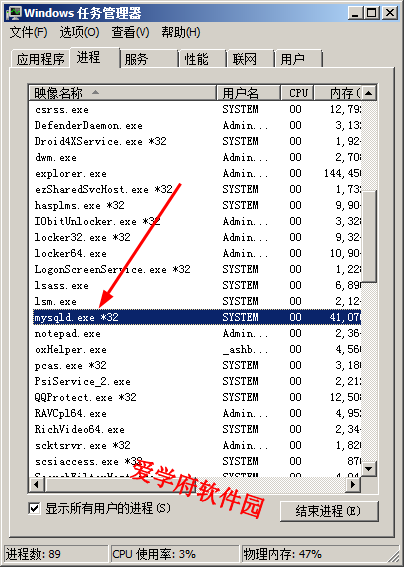Screen dimensions: 404x567
Task: Click the down arrow of vertical scrollbar
Action: coord(369,469)
